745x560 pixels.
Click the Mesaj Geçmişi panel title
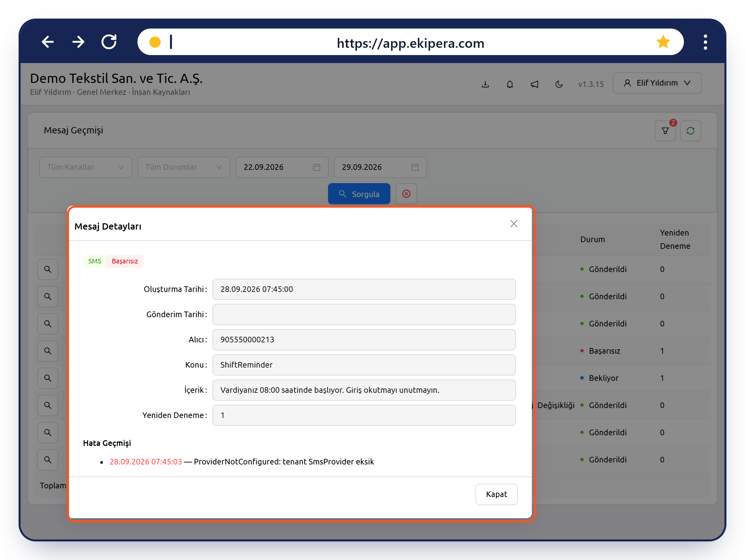[x=73, y=130]
